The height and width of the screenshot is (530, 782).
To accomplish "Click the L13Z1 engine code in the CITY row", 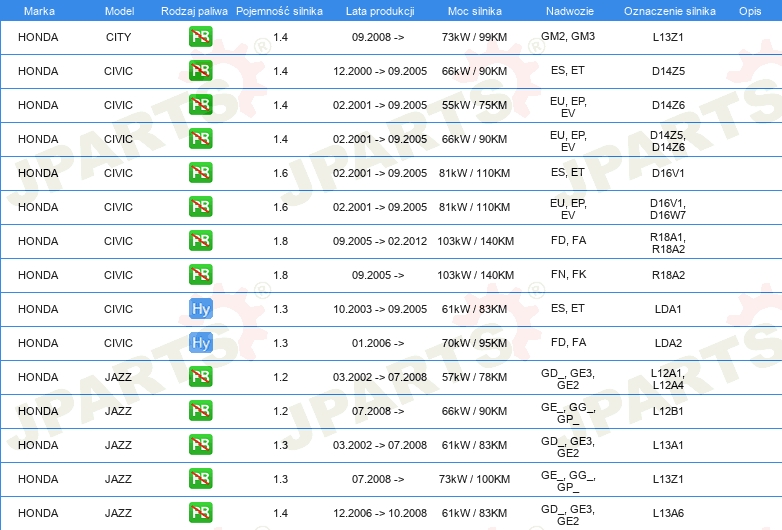I will pyautogui.click(x=668, y=37).
